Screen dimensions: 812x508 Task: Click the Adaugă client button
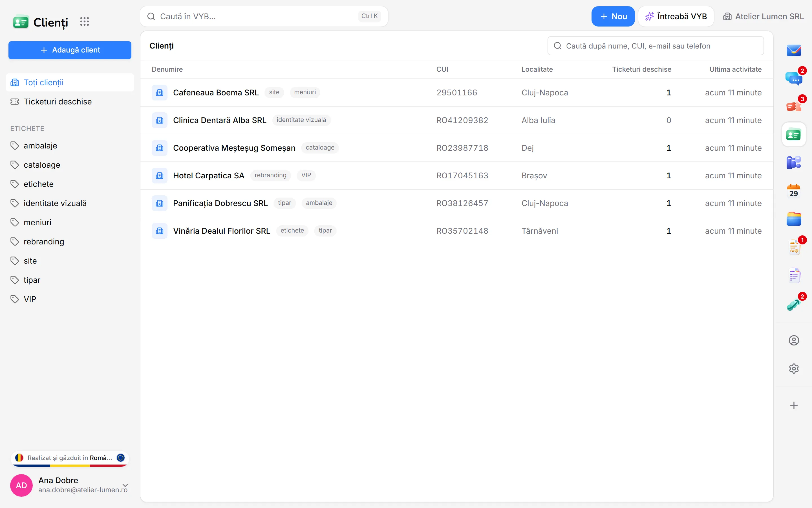(70, 50)
